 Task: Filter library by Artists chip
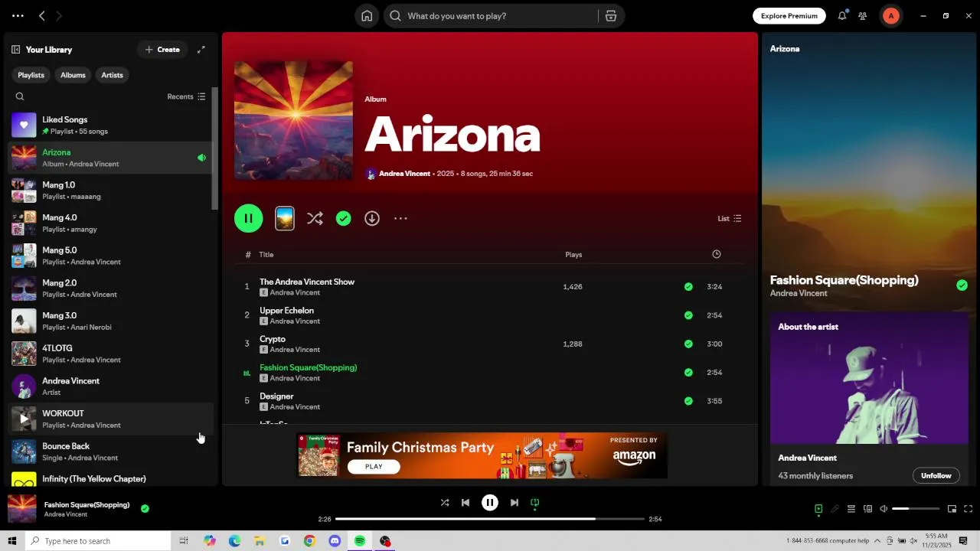coord(112,75)
